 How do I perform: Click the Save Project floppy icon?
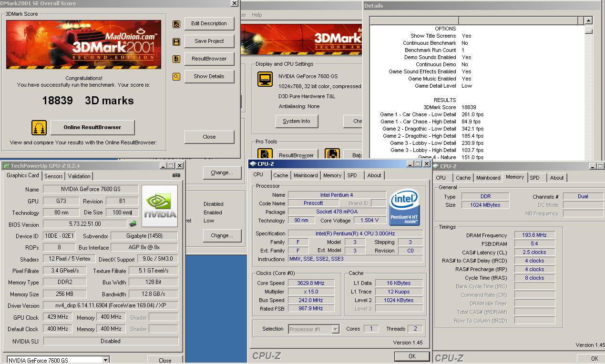(x=176, y=42)
